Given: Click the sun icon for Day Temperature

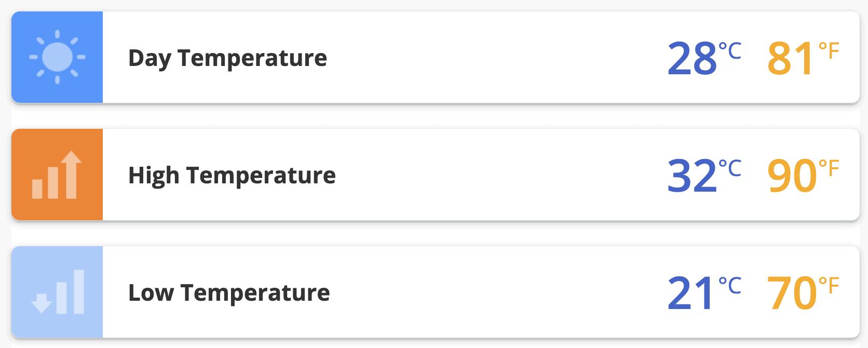Looking at the screenshot, I should point(57,57).
